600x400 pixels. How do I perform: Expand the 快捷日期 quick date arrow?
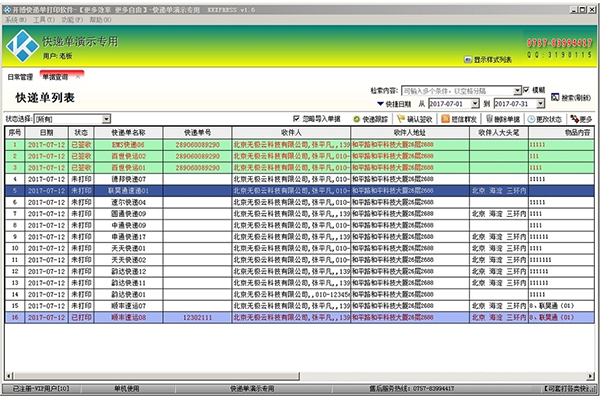[378, 103]
